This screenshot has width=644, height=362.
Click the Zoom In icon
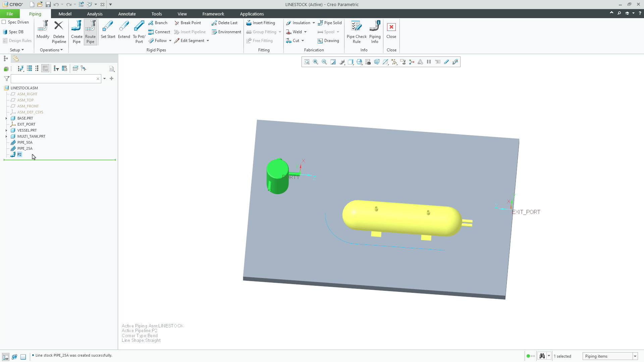(x=316, y=62)
